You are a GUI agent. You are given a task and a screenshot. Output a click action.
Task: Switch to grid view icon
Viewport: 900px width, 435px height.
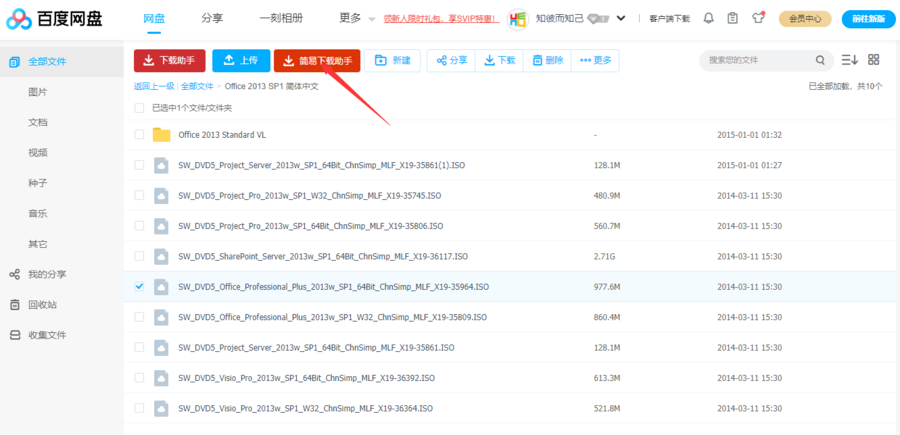coord(874,59)
